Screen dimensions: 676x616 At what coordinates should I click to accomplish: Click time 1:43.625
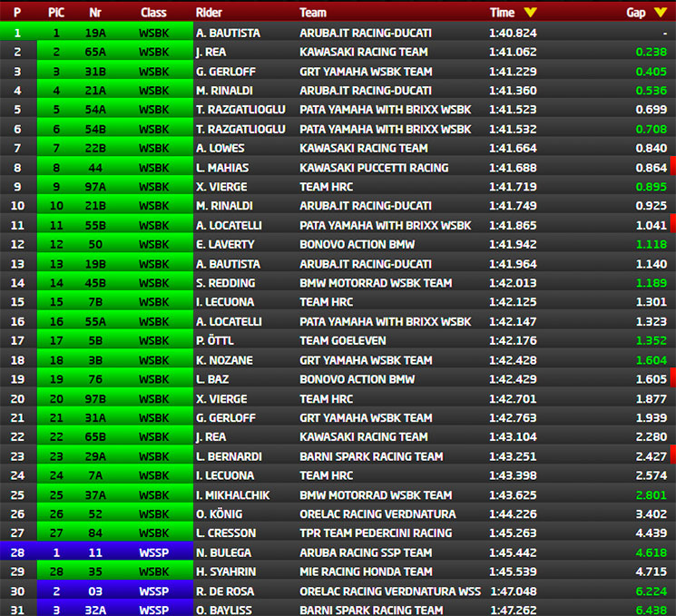point(513,494)
